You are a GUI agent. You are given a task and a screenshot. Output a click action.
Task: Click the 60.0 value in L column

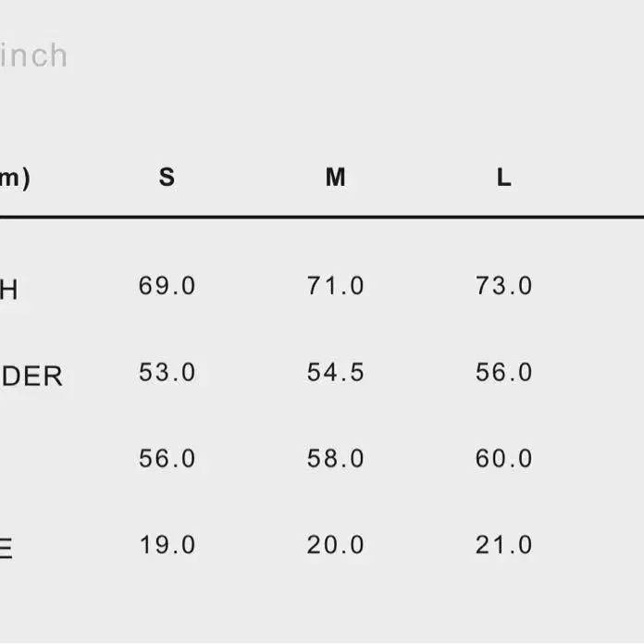[x=504, y=458]
